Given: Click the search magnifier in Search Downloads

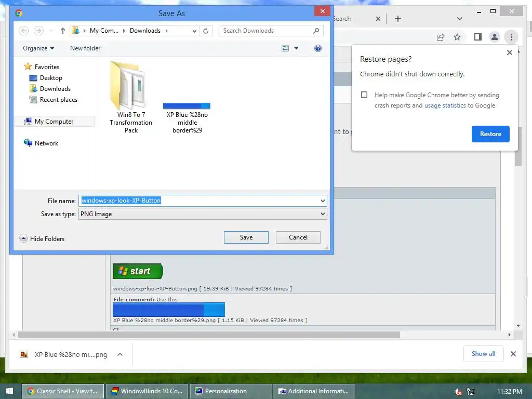Looking at the screenshot, I should click(316, 31).
